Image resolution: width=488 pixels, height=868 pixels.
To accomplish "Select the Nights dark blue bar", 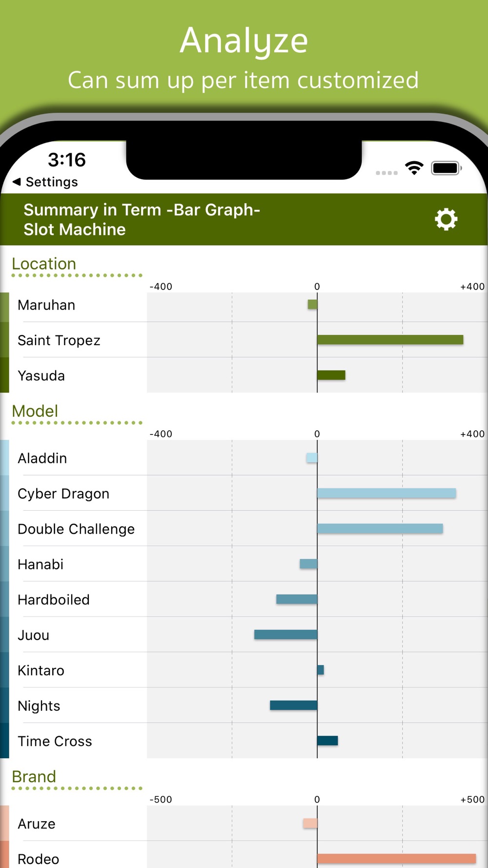I will click(x=293, y=705).
